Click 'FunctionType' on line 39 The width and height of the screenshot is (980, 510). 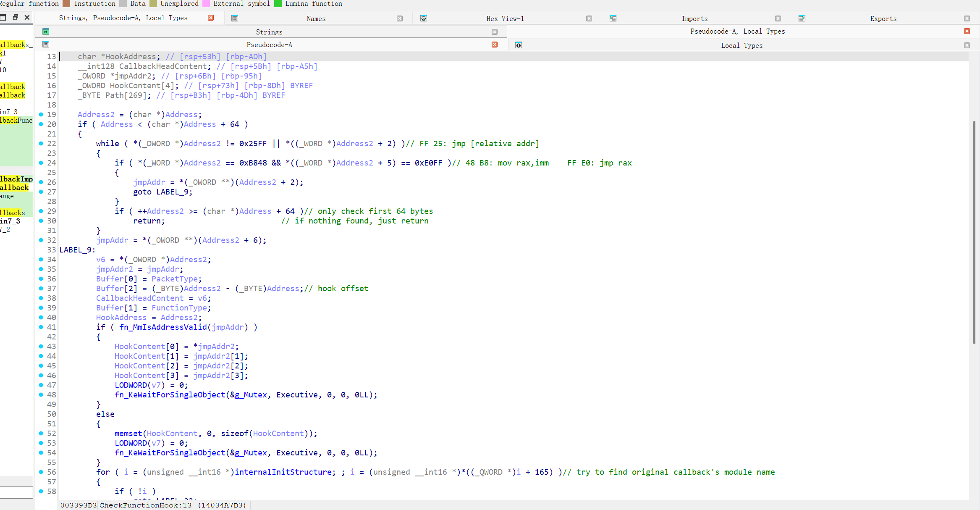[179, 308]
